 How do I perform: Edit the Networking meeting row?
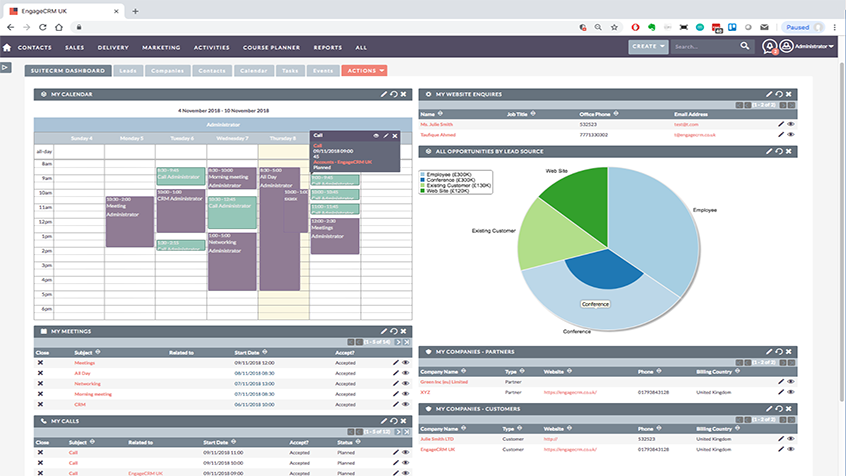[x=395, y=384]
